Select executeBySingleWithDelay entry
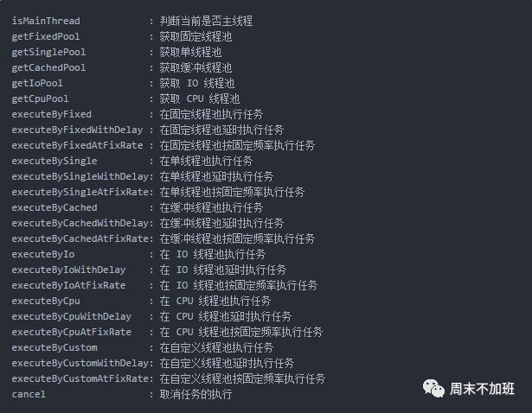This screenshot has height=413, width=532. [80, 176]
